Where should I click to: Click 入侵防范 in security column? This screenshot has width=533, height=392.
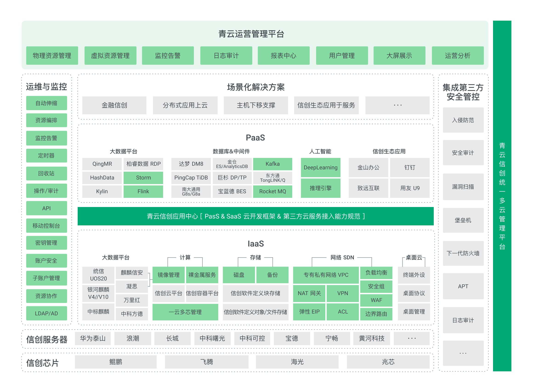[463, 120]
